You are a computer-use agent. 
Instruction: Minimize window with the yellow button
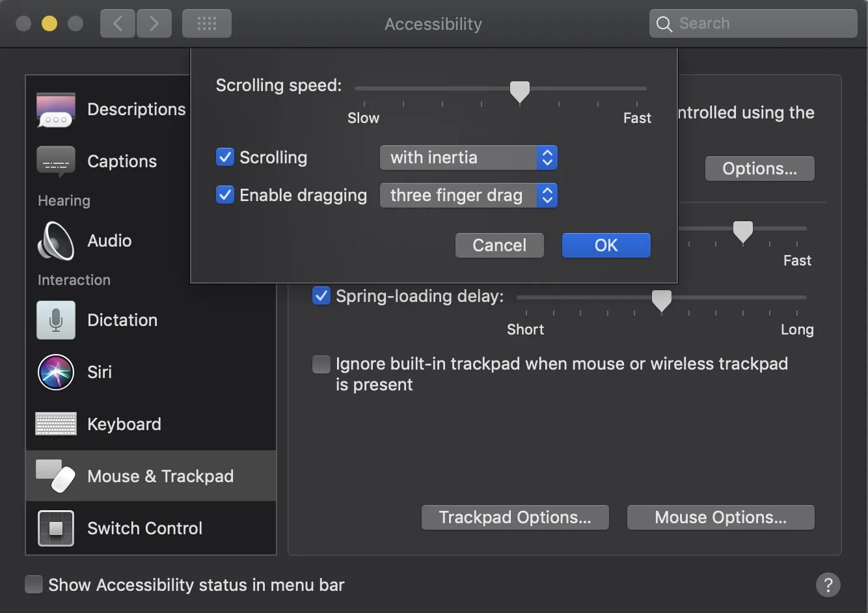coord(49,23)
